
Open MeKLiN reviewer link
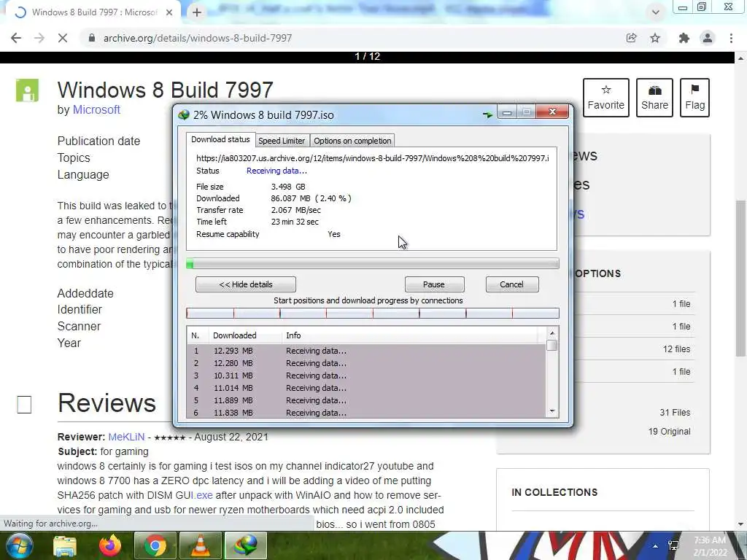pos(126,437)
